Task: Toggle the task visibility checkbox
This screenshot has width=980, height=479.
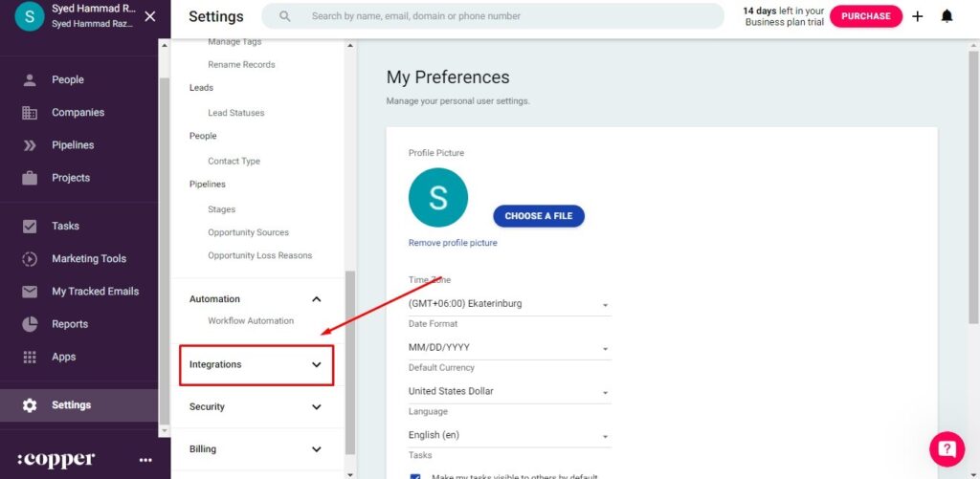Action: [415, 476]
